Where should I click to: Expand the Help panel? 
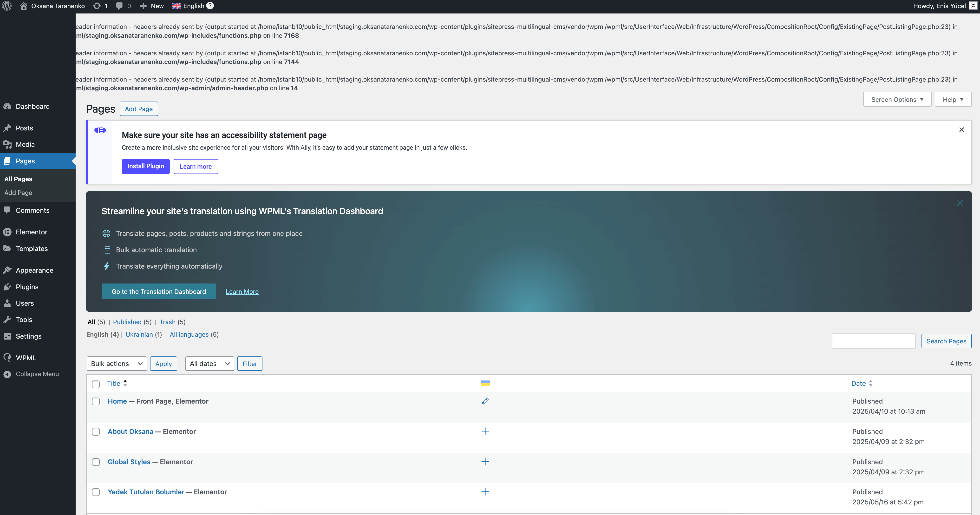click(x=953, y=100)
